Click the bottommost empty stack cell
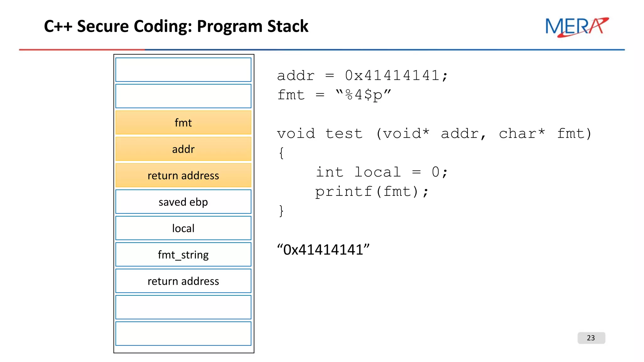The width and height of the screenshot is (644, 362). [x=183, y=334]
